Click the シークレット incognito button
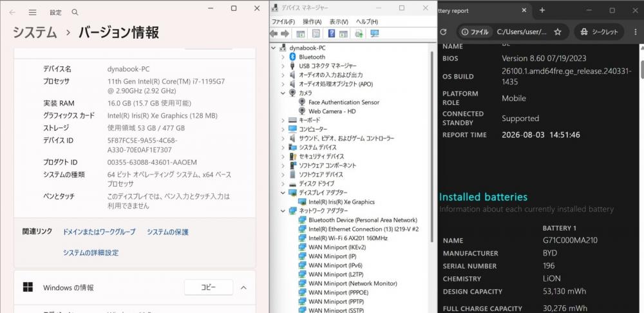The image size is (644, 313). pyautogui.click(x=599, y=32)
